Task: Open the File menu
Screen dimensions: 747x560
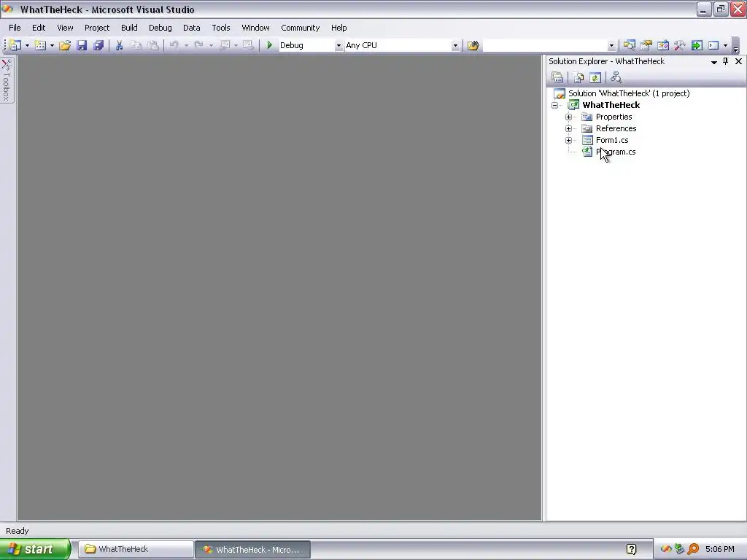Action: (15, 28)
